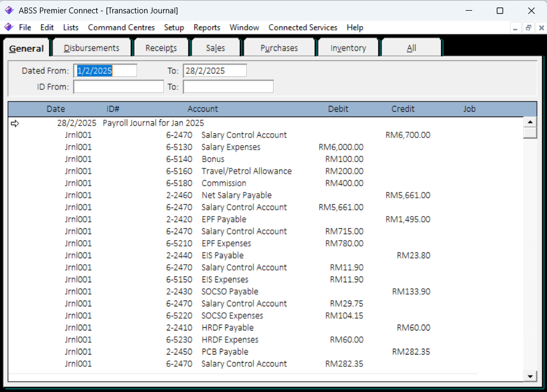
Task: Minimize the inner Transaction Journal window
Action: (x=515, y=28)
